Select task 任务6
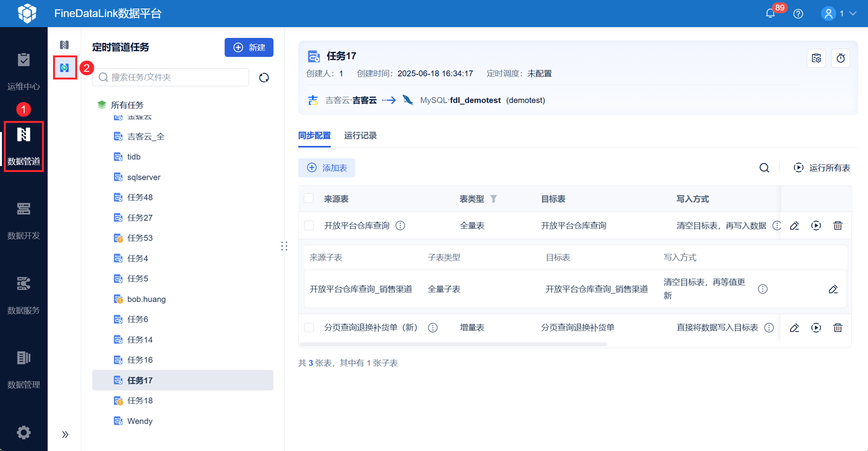Image resolution: width=868 pixels, height=451 pixels. pyautogui.click(x=183, y=319)
